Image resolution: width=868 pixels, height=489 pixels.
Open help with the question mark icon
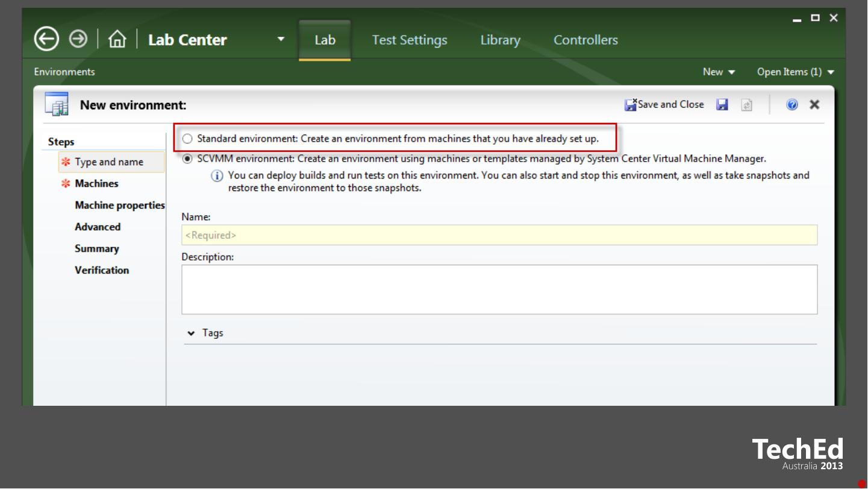pos(792,105)
